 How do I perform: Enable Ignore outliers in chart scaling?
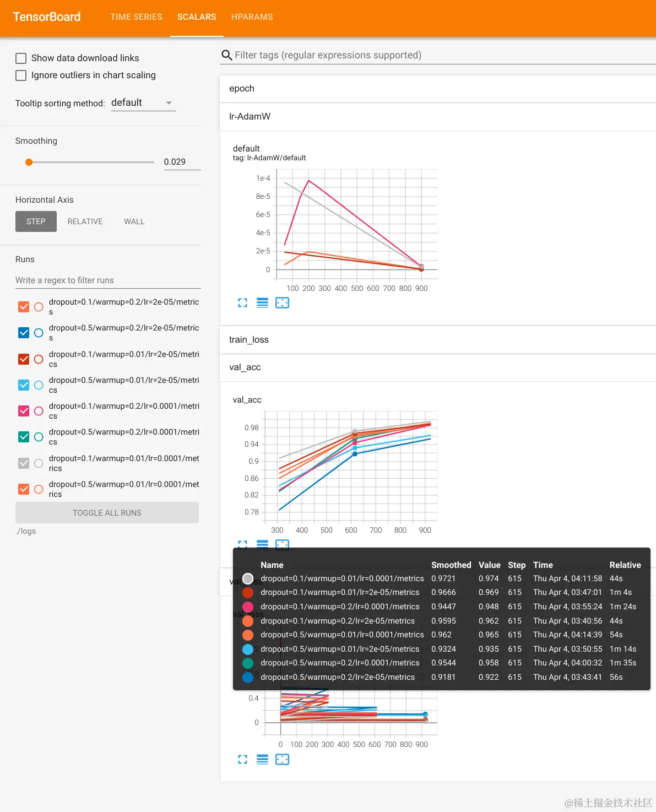tap(21, 75)
